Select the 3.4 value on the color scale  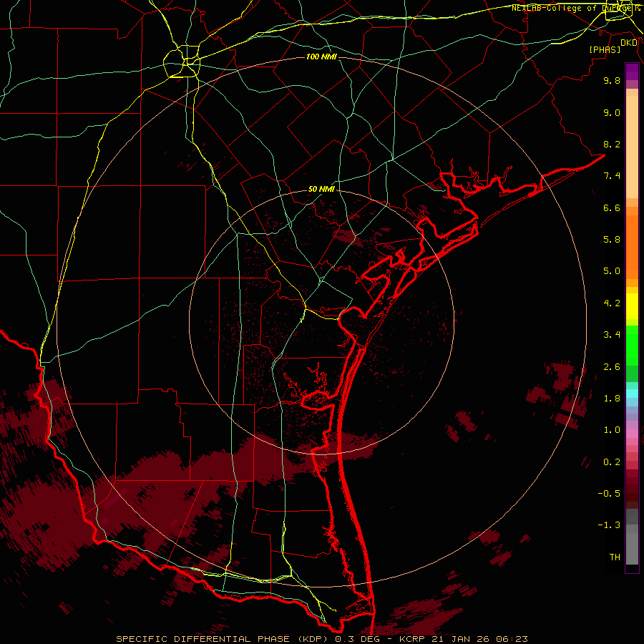point(612,335)
